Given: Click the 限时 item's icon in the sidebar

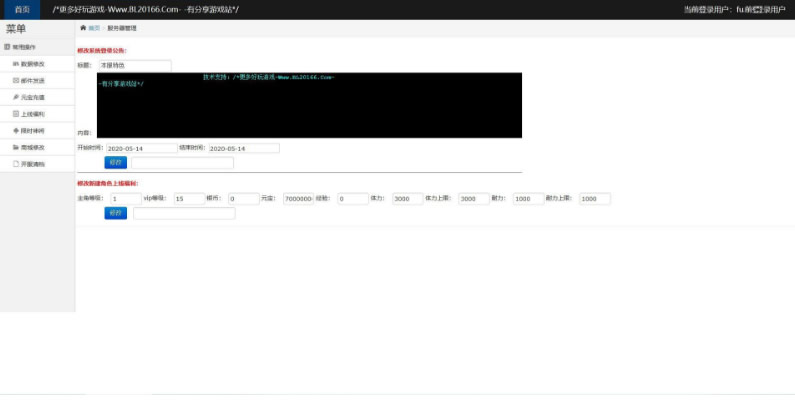Looking at the screenshot, I should (x=16, y=131).
